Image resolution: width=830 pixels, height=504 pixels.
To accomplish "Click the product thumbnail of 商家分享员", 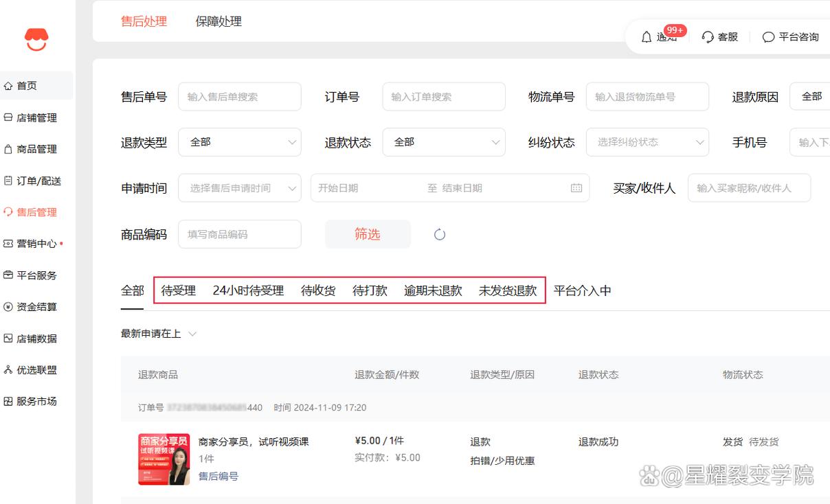I will coord(164,459).
